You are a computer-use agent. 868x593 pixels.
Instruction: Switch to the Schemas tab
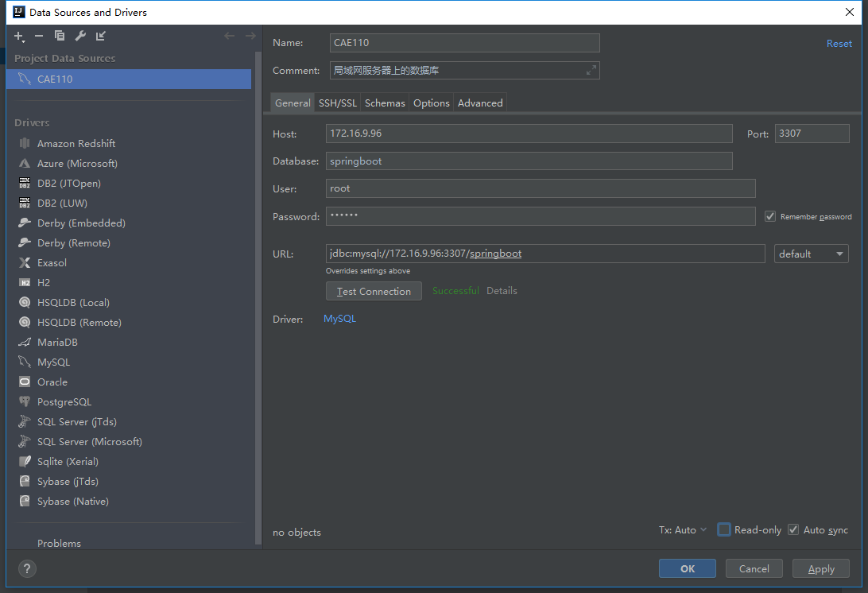click(385, 103)
